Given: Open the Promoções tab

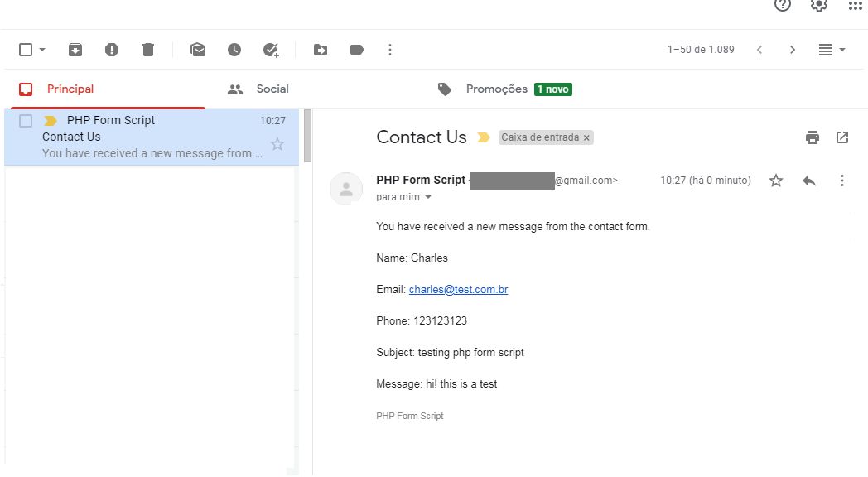Looking at the screenshot, I should coord(496,89).
